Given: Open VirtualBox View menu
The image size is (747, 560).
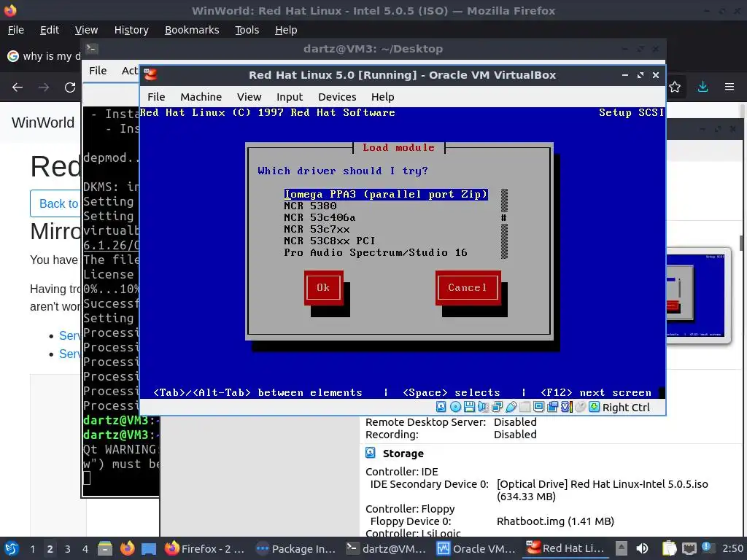Looking at the screenshot, I should (x=249, y=97).
